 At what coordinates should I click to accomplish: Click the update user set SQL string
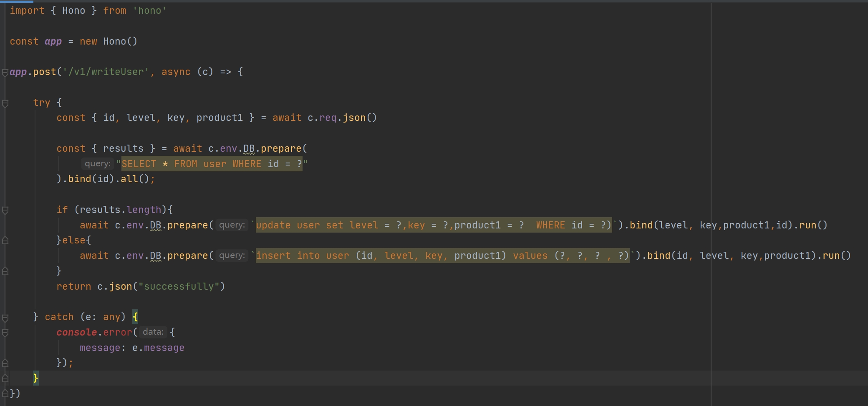pyautogui.click(x=434, y=225)
